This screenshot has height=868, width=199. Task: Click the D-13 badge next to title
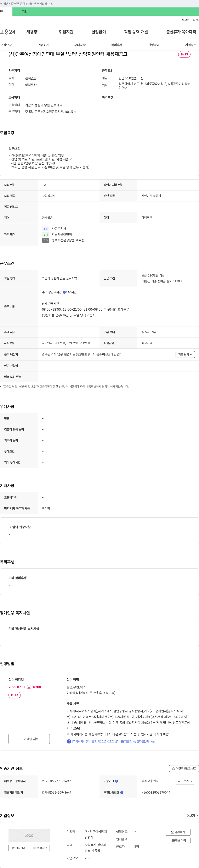[x=184, y=54]
